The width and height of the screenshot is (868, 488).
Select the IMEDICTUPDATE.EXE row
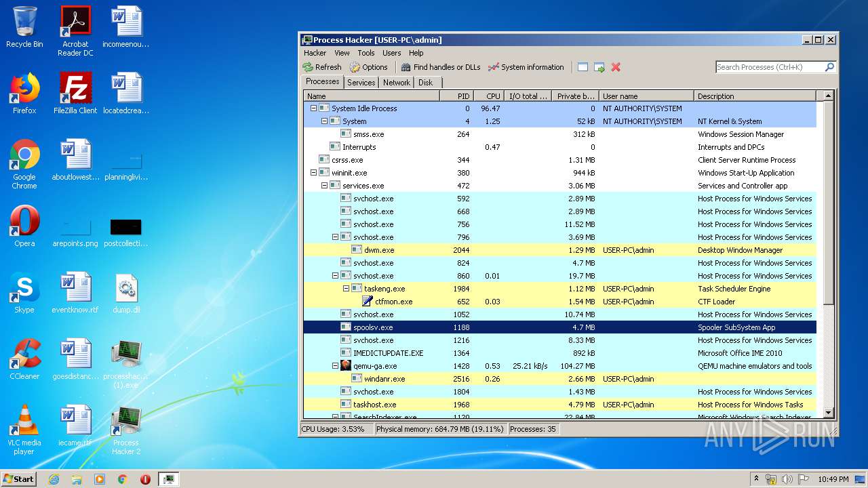point(560,353)
